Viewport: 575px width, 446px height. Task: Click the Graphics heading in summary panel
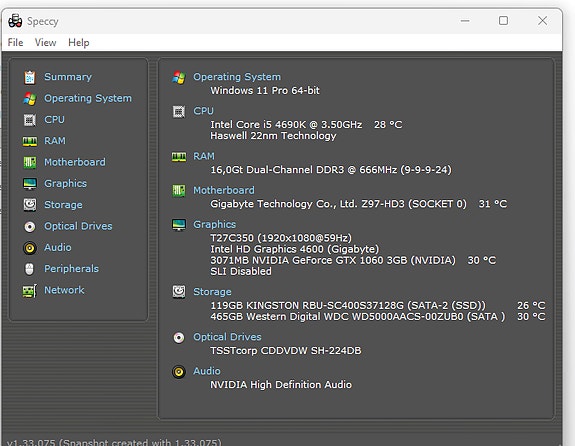215,224
